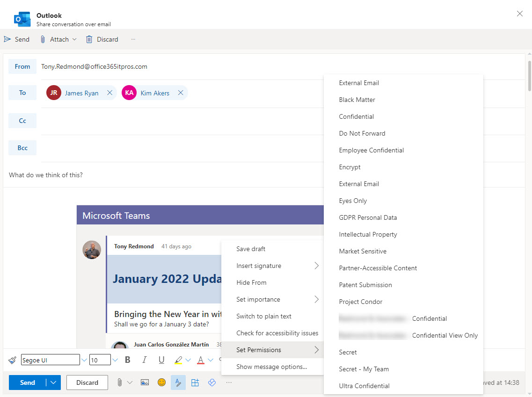Open the font size dropdown

[115, 360]
